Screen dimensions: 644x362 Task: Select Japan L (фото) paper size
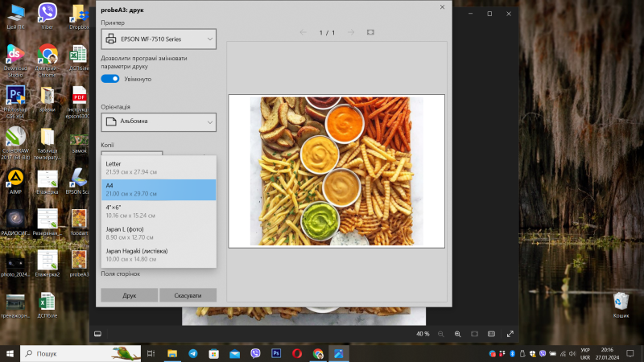pyautogui.click(x=159, y=233)
